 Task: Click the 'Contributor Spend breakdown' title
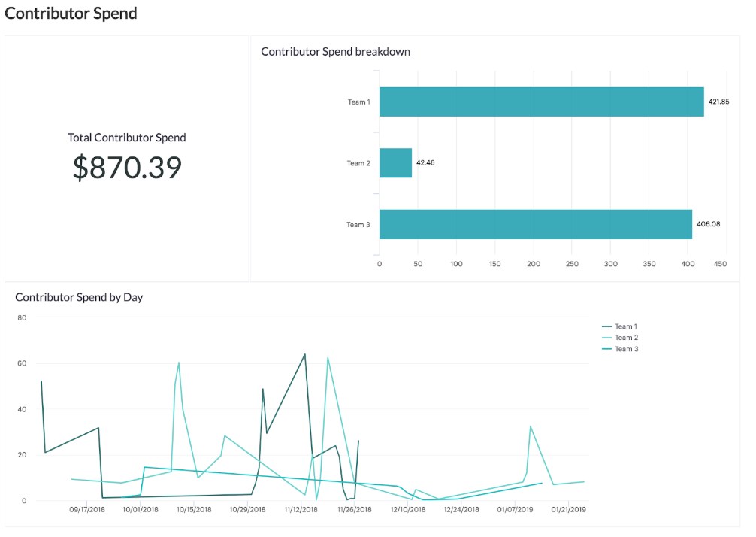pyautogui.click(x=336, y=52)
